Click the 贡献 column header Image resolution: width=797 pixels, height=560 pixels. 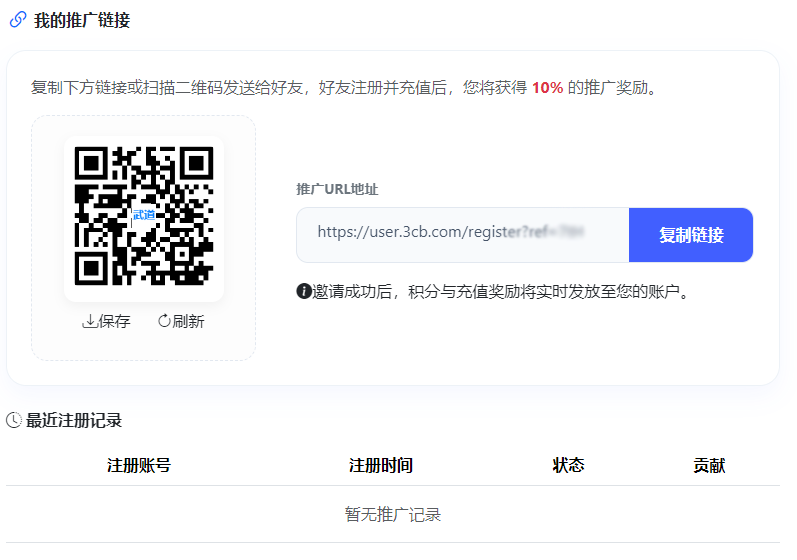(709, 466)
